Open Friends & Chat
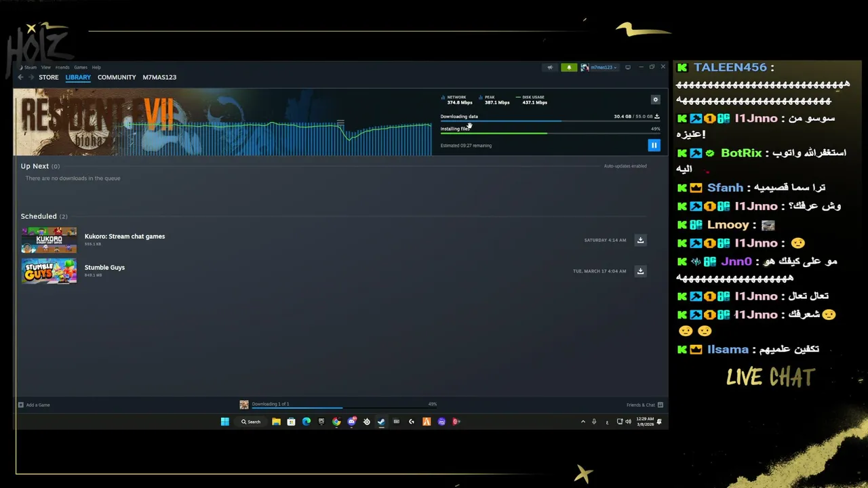 pos(645,405)
